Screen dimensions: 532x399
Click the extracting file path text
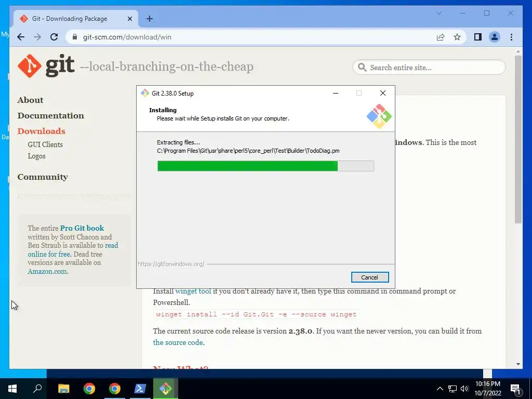(248, 151)
